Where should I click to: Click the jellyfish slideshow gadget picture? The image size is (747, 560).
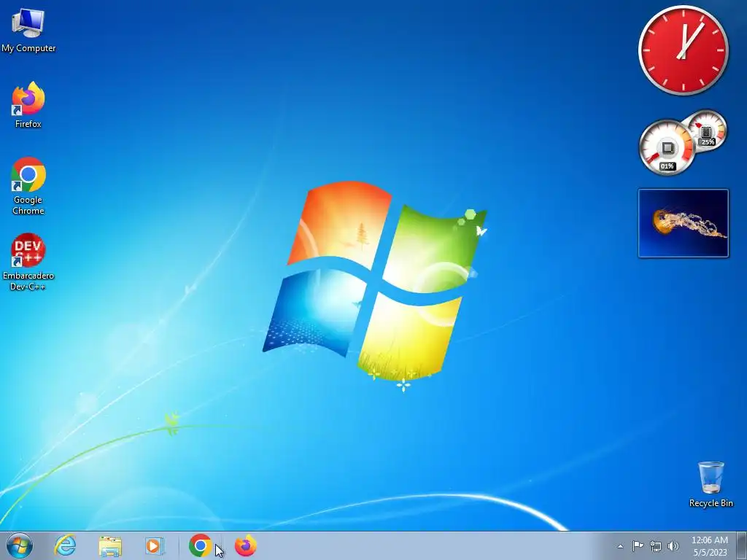[683, 223]
